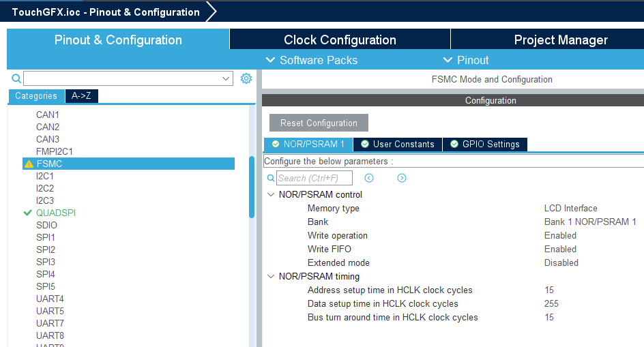The height and width of the screenshot is (347, 644).
Task: Click the GPIO Settings tab check icon
Action: [x=454, y=144]
